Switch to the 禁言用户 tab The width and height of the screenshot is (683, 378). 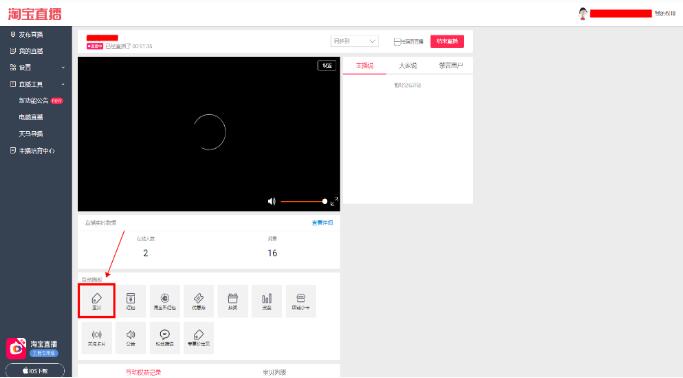451,65
